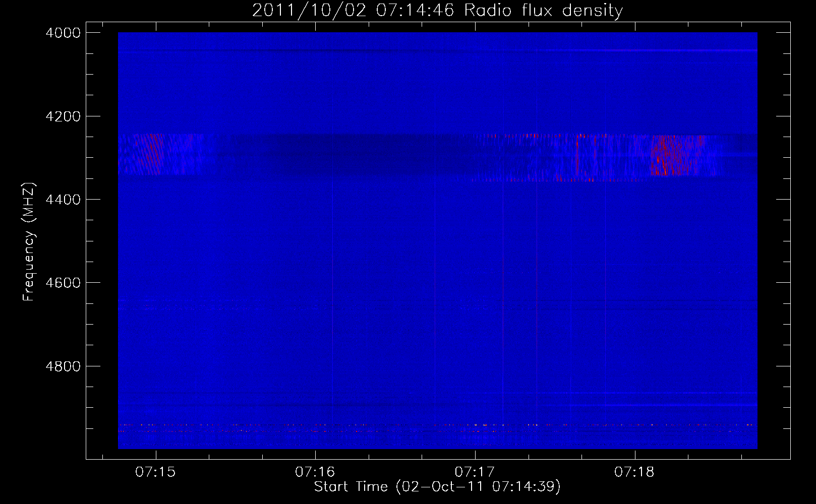Click the 07:16 time tick label
Image resolution: width=816 pixels, height=504 pixels.
315,472
